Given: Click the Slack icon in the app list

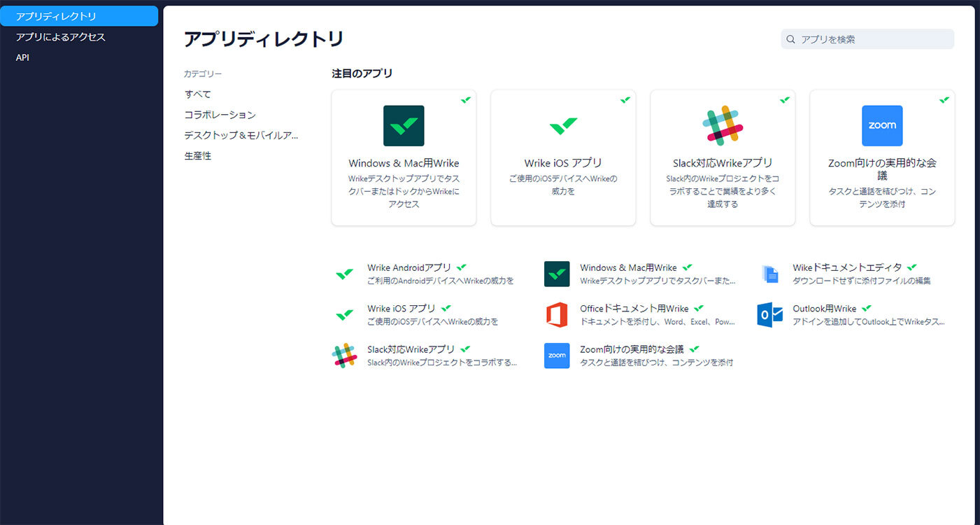Looking at the screenshot, I should click(x=344, y=356).
